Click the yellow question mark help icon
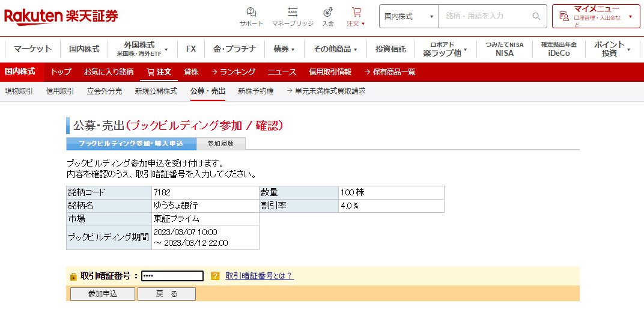The height and width of the screenshot is (312, 644). [x=215, y=276]
